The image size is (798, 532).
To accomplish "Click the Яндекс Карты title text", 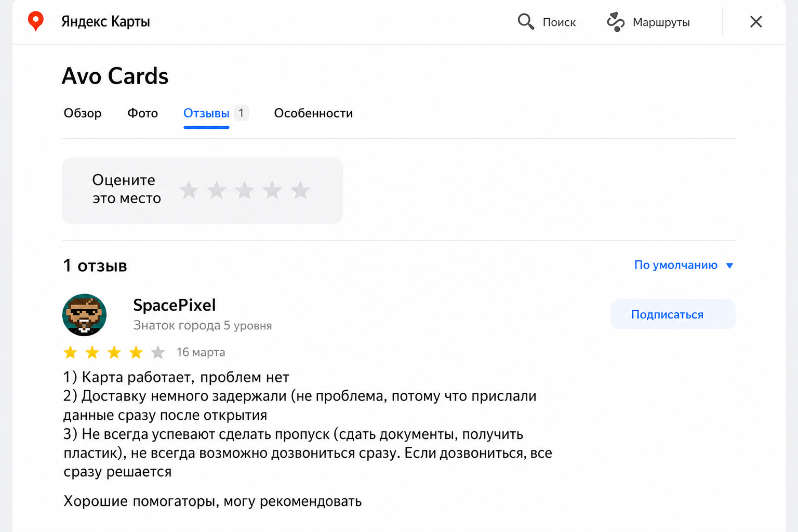I will [105, 21].
